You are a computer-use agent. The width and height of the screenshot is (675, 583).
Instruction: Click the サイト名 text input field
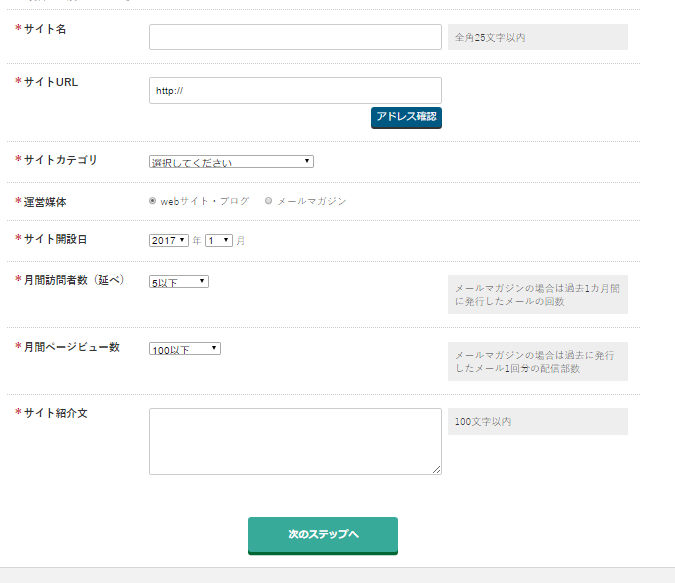[295, 37]
